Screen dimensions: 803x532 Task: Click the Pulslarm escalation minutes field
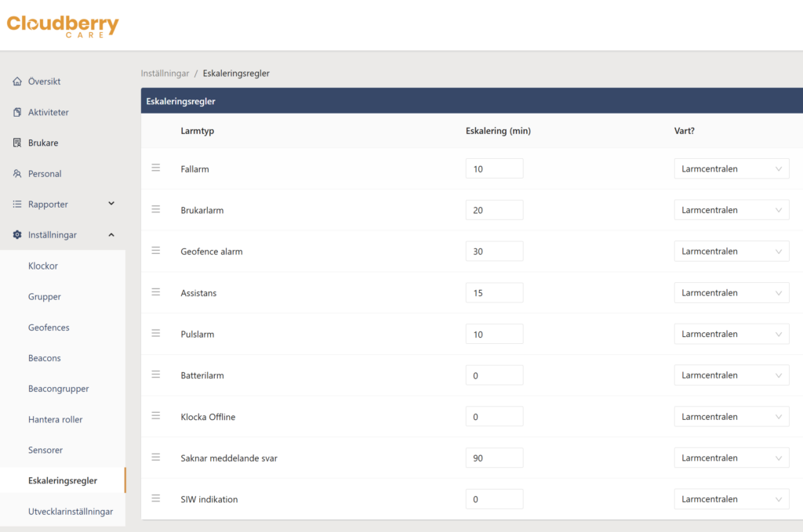pos(494,334)
